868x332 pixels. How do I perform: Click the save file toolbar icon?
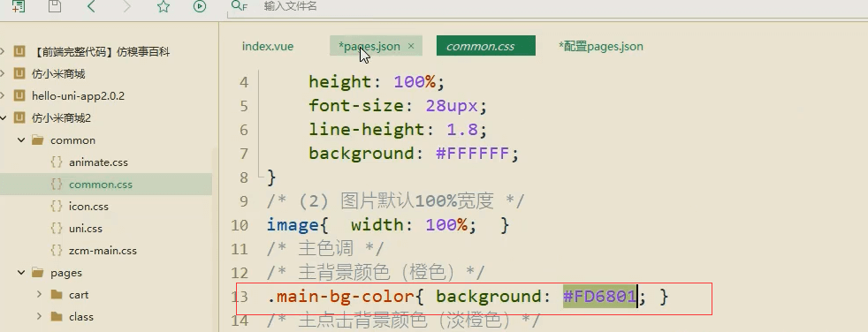(54, 6)
